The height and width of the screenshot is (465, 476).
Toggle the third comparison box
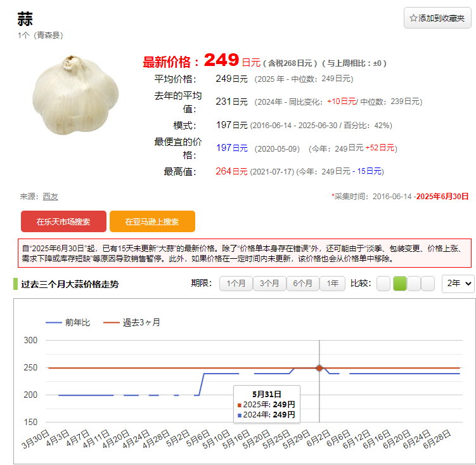coord(413,284)
